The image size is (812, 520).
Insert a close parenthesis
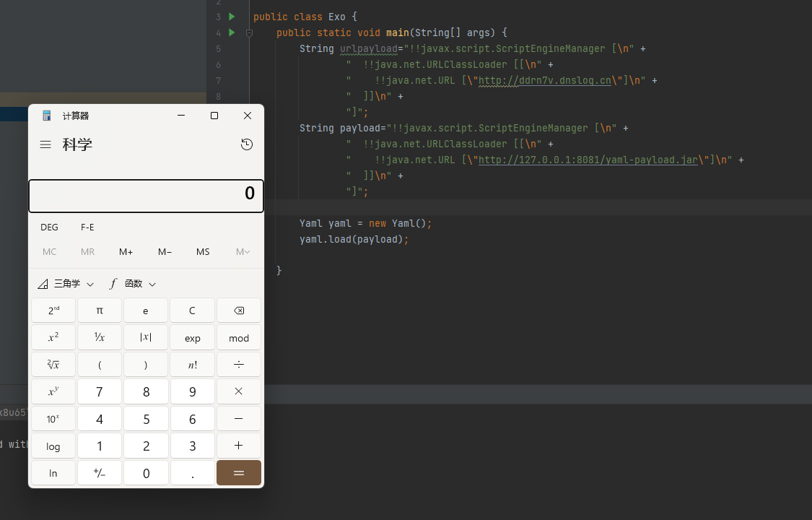(146, 365)
